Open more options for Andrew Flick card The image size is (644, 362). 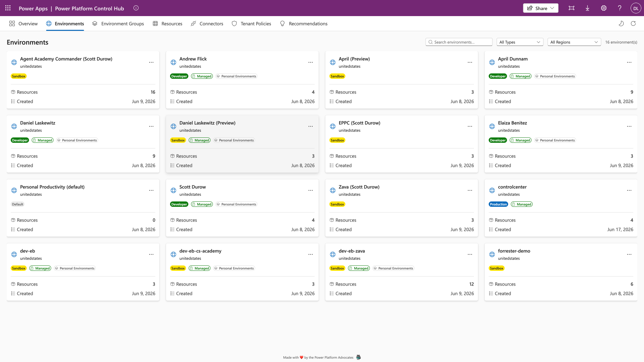click(x=311, y=62)
